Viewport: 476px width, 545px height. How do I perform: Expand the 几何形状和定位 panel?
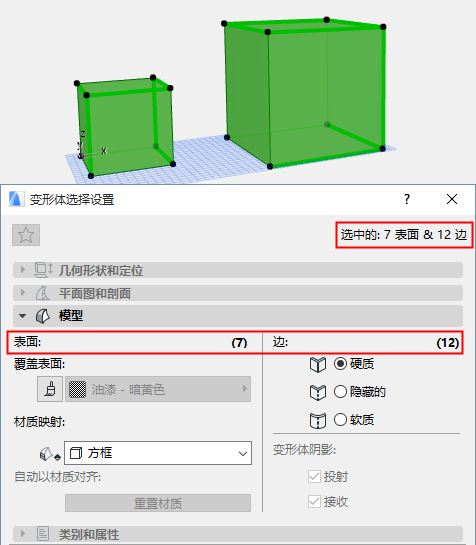pos(238,270)
